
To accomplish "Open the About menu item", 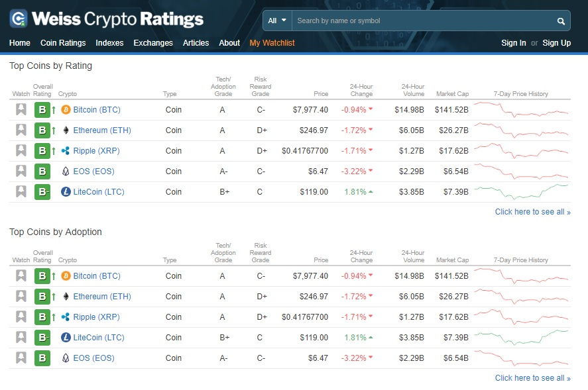I will coord(229,43).
